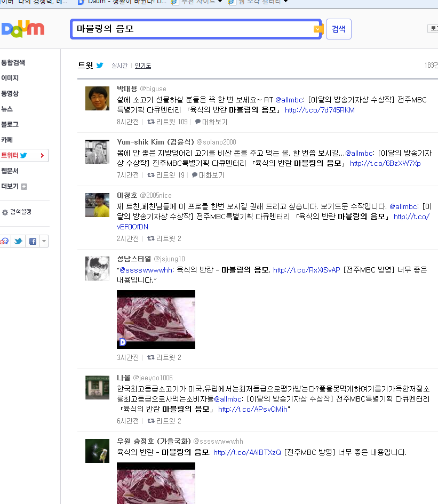Click the 6시간전 timestamp

[128, 421]
